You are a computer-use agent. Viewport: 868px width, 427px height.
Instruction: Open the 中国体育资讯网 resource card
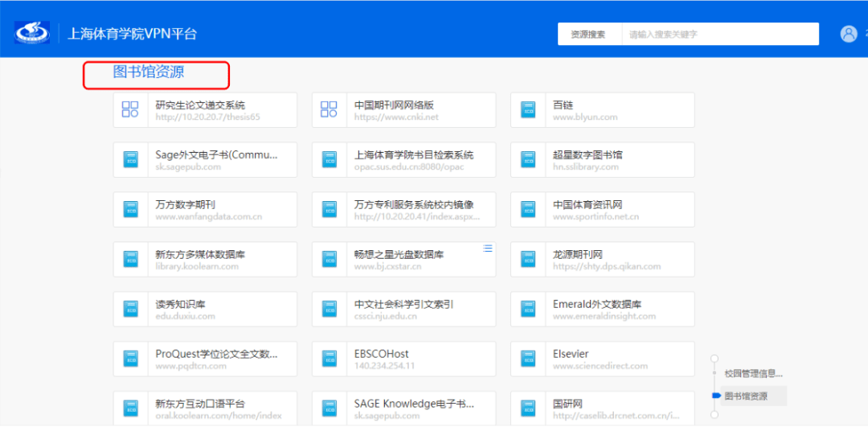click(x=602, y=209)
